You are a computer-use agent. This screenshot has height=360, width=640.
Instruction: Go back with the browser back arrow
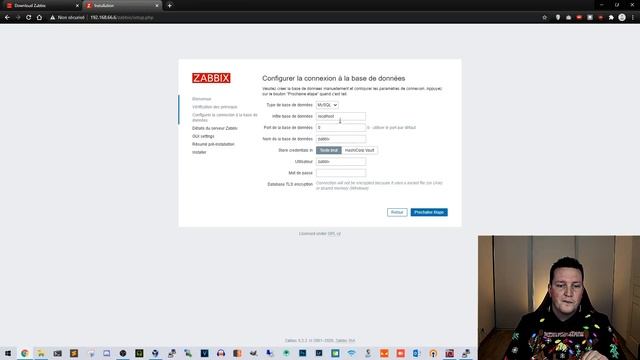click(7, 18)
